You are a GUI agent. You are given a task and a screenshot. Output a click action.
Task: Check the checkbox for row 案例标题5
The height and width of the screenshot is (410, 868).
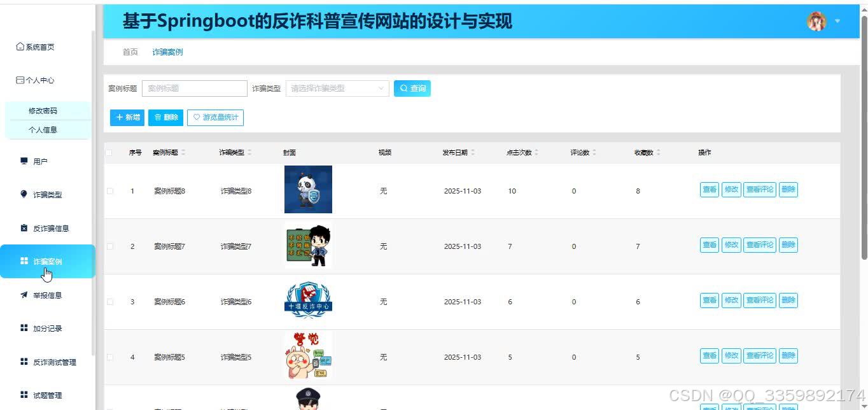109,357
